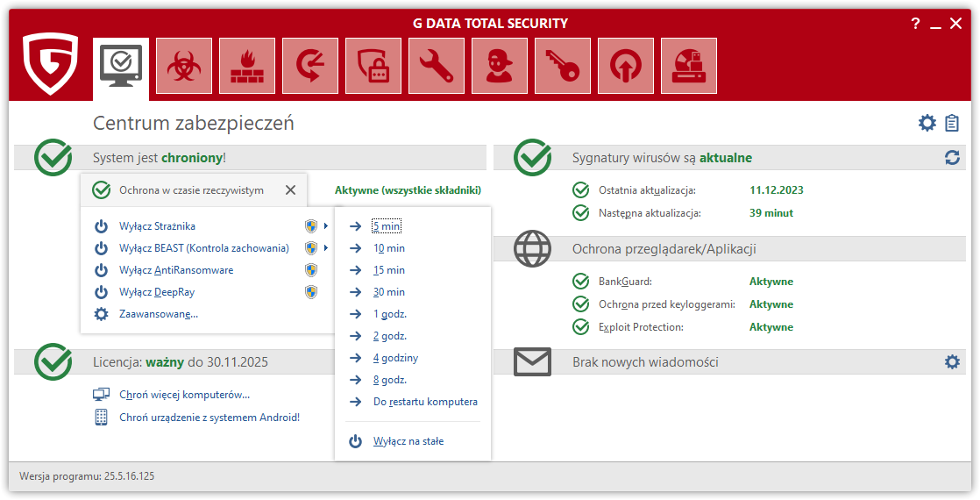Click the Sygnatury wirusów są aktualne header
The image size is (980, 500).
pyautogui.click(x=663, y=158)
